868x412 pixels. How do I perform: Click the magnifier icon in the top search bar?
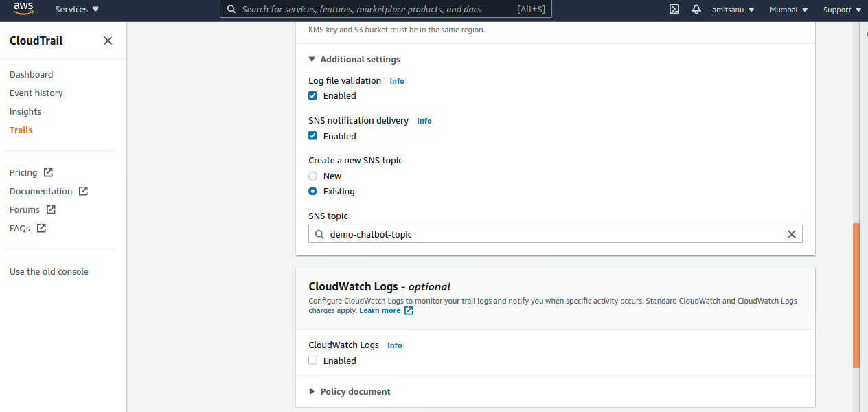click(x=231, y=10)
